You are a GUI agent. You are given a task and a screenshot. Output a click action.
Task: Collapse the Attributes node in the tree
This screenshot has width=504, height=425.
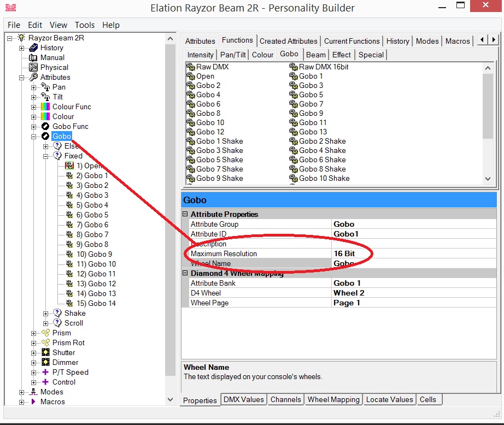(21, 78)
